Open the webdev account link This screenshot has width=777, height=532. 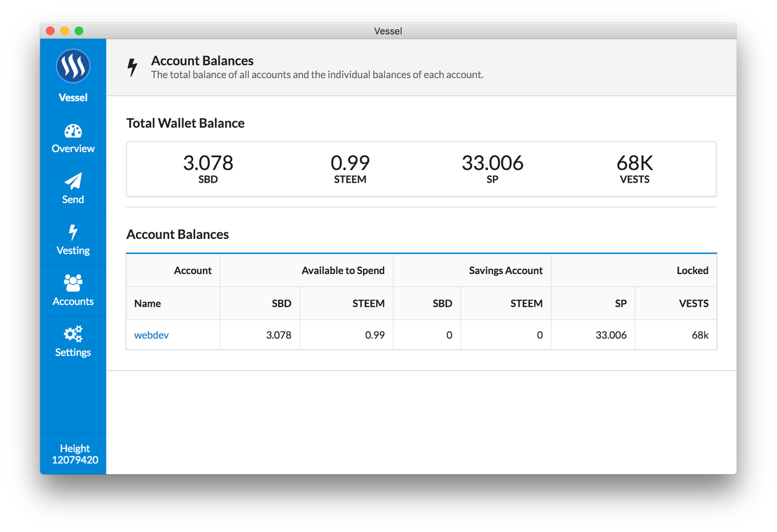pos(151,335)
